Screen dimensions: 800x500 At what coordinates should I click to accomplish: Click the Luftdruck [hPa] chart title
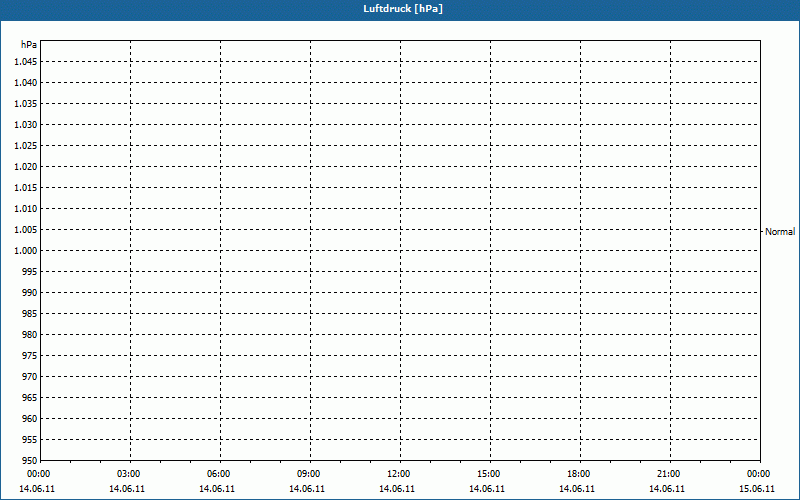pyautogui.click(x=402, y=9)
